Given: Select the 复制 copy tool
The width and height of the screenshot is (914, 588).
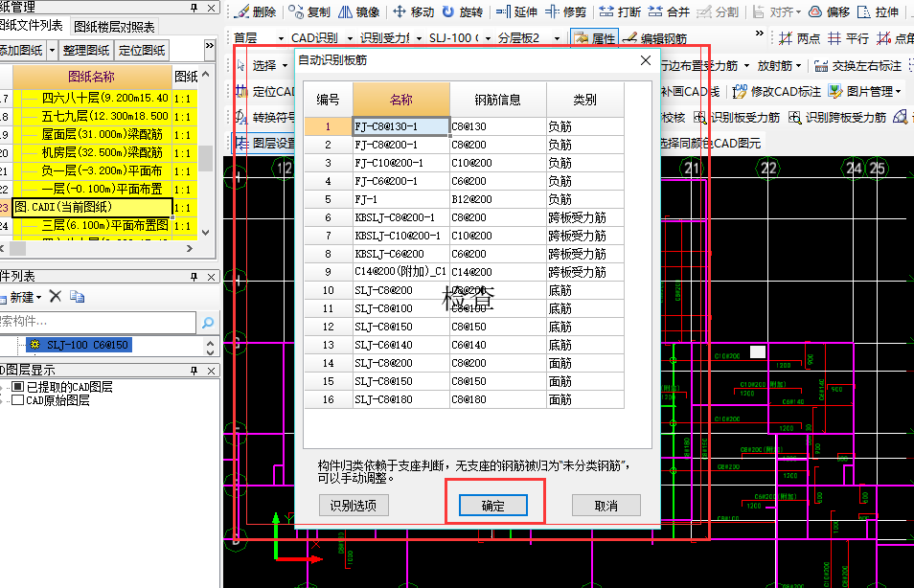Looking at the screenshot, I should pyautogui.click(x=309, y=11).
